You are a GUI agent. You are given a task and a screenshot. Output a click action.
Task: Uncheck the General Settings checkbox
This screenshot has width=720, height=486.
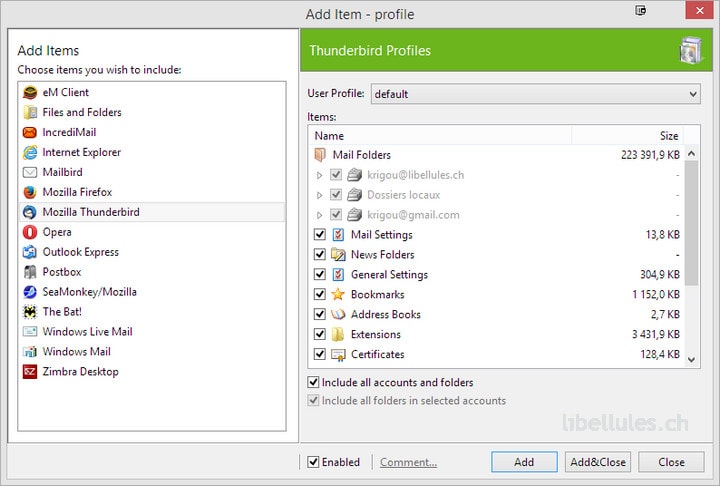[320, 275]
